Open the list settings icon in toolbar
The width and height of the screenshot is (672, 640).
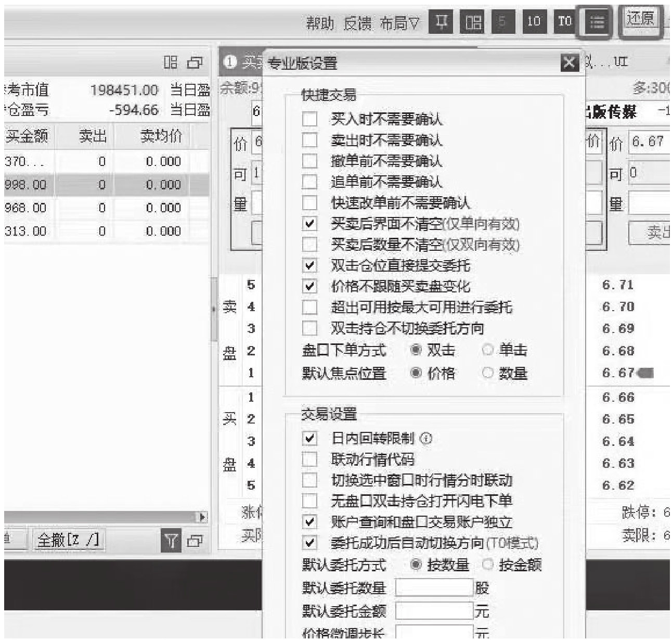tap(596, 22)
